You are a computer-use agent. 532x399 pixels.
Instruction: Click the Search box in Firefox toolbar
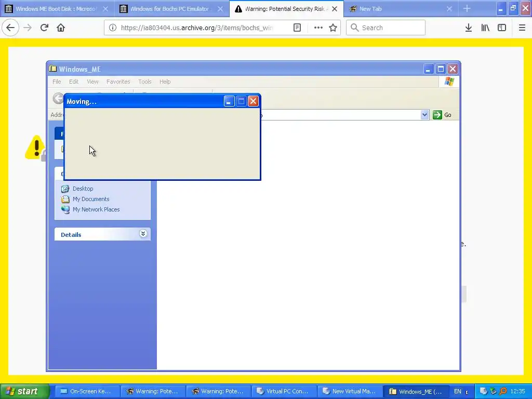pos(386,28)
